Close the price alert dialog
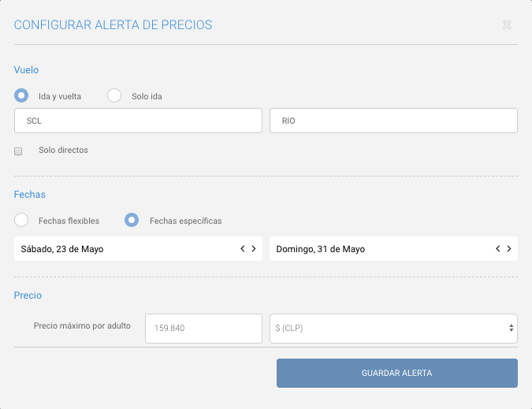The image size is (532, 409). [x=507, y=24]
